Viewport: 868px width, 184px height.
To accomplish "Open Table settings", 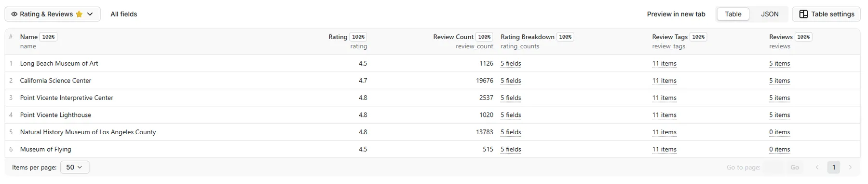I will point(826,14).
